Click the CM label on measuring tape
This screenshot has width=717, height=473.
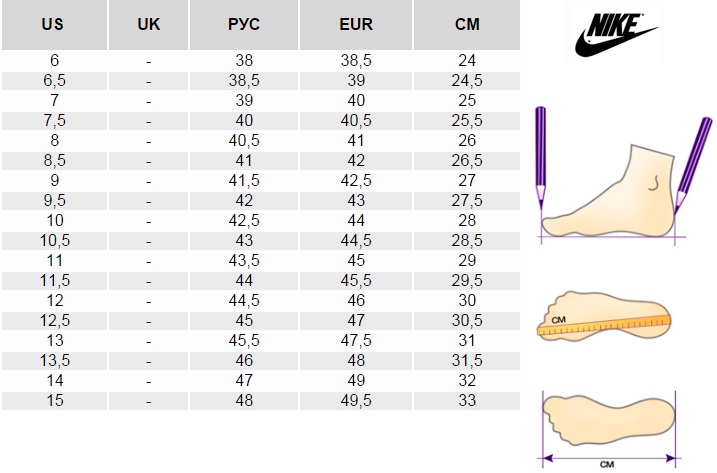click(558, 320)
